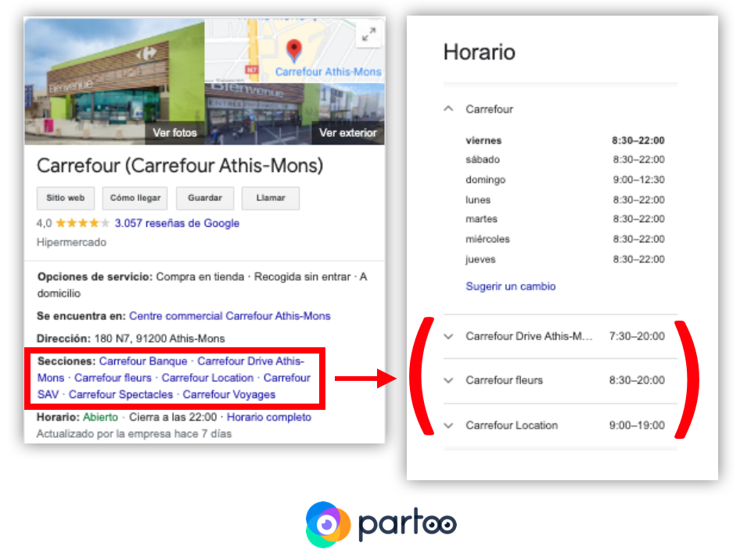
Task: Open Centre commercial Carrefour Athis-Mons link
Action: 230,316
